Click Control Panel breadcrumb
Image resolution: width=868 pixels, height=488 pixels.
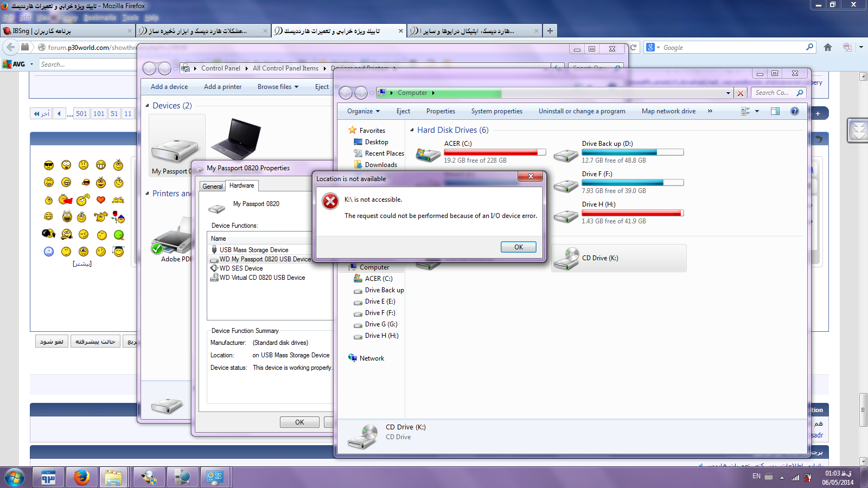[x=220, y=68]
